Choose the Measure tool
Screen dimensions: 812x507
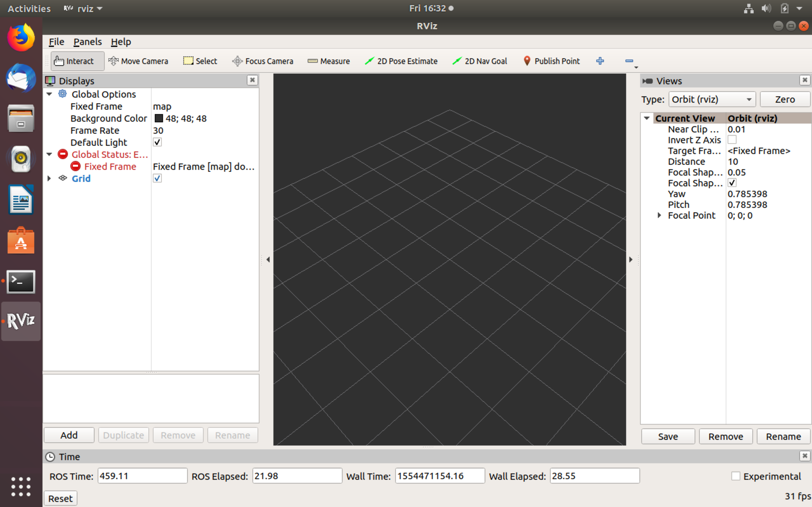tap(329, 61)
